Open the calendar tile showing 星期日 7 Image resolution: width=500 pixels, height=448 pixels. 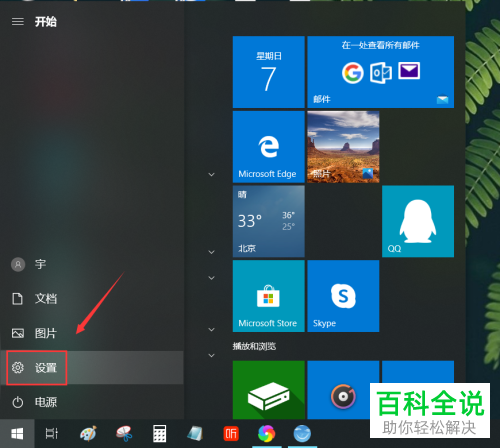(x=269, y=72)
